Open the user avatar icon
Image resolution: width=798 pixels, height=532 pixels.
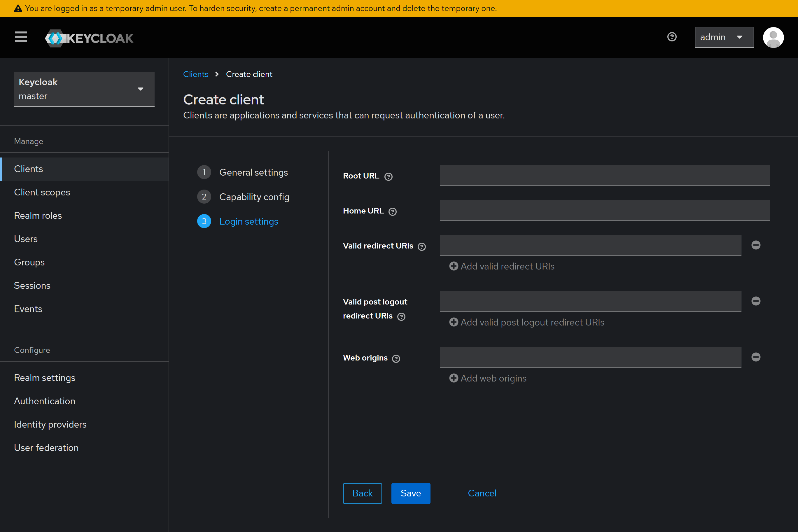click(773, 37)
